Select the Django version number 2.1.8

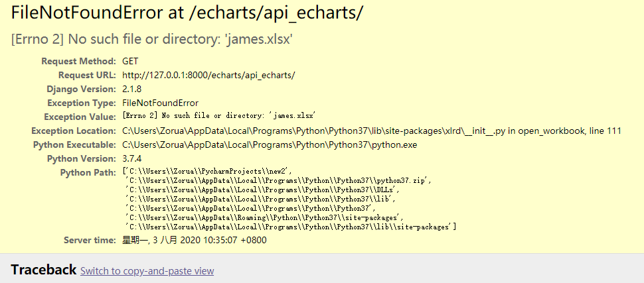click(x=131, y=89)
